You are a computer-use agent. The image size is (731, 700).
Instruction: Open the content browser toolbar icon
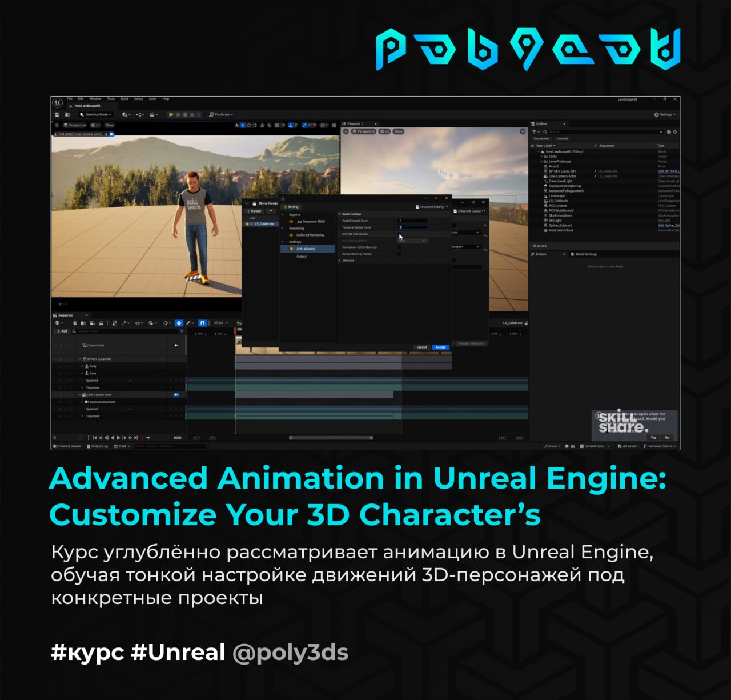coord(68,115)
